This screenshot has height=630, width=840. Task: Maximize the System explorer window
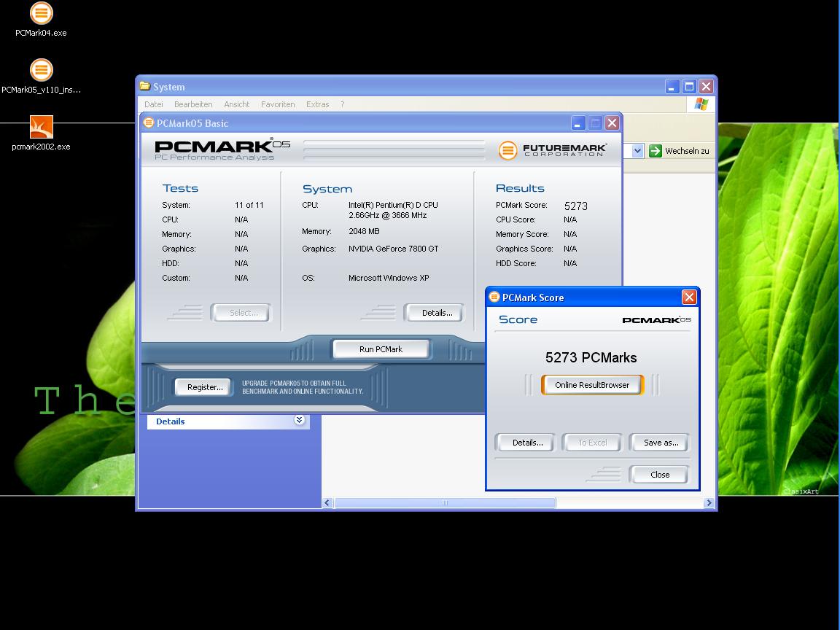[x=690, y=86]
